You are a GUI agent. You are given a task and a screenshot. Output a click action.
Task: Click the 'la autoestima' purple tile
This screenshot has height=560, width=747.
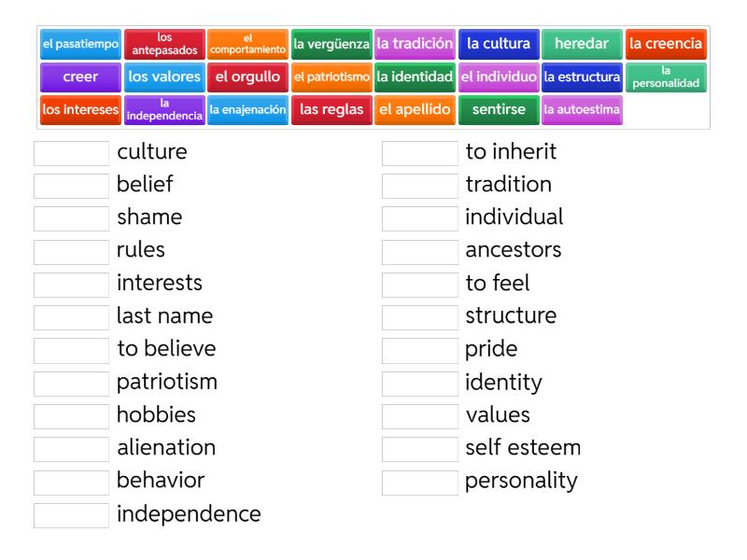(582, 109)
